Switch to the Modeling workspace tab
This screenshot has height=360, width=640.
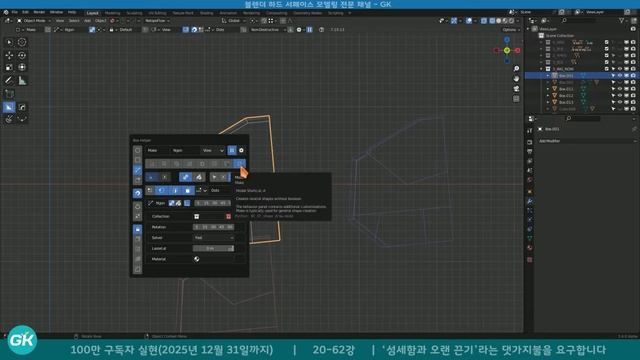(x=113, y=13)
